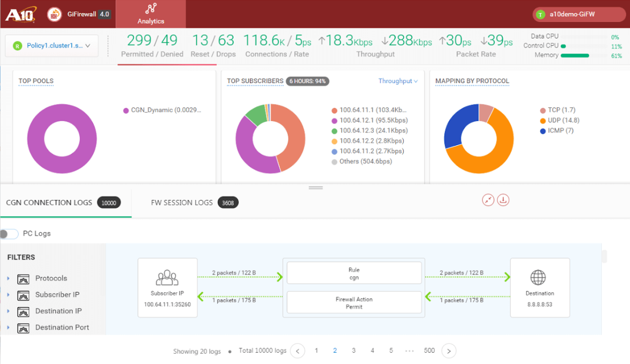The height and width of the screenshot is (364, 630).
Task: Click the expand logs panel icon
Action: [488, 200]
